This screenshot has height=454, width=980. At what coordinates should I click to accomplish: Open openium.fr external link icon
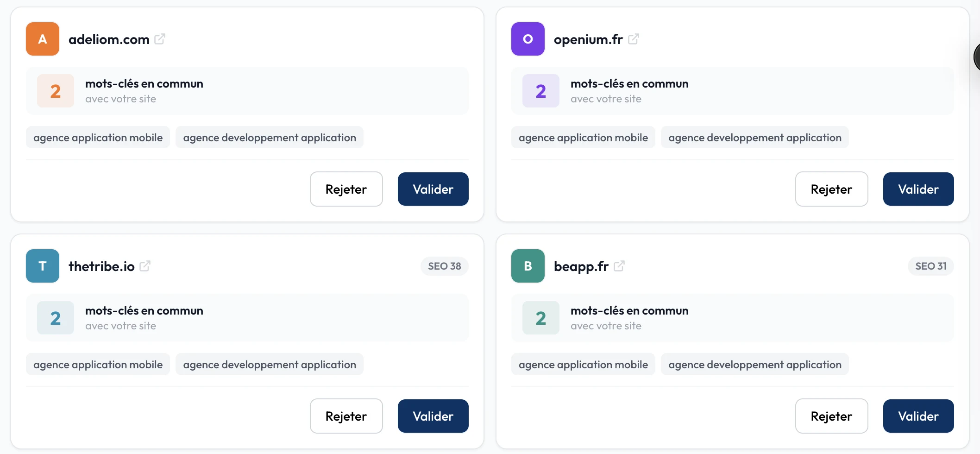634,39
